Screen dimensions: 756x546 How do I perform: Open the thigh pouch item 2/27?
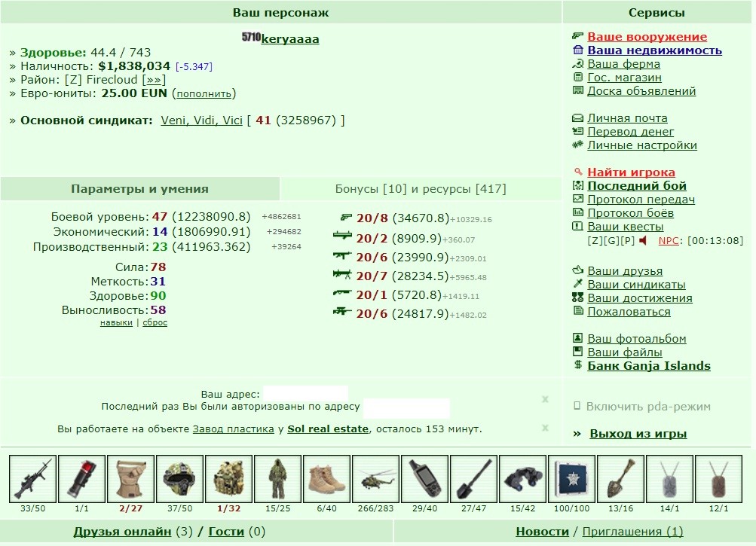130,479
